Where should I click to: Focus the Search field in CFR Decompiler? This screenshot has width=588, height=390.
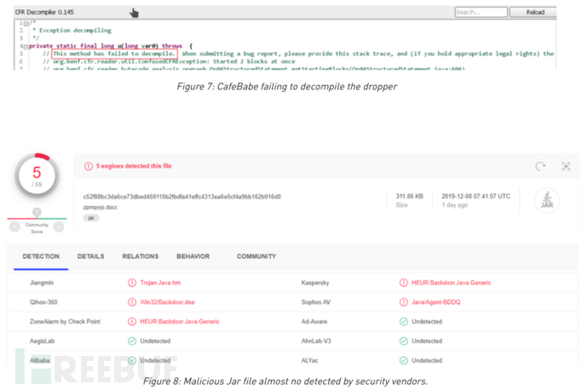(x=481, y=12)
